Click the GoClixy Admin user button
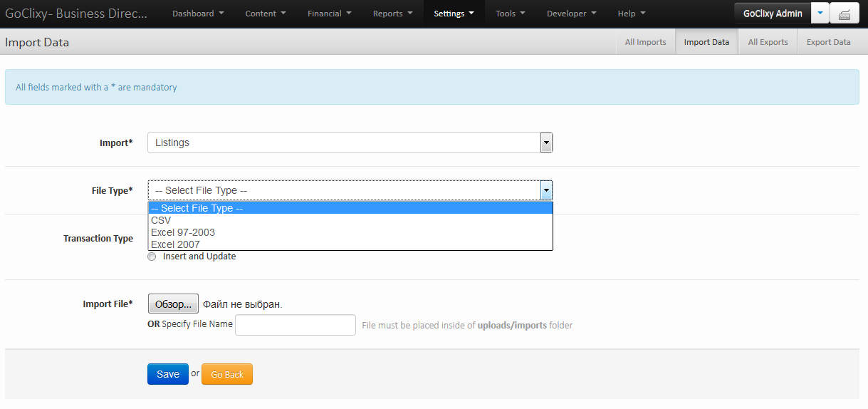The width and height of the screenshot is (868, 409). pos(772,14)
